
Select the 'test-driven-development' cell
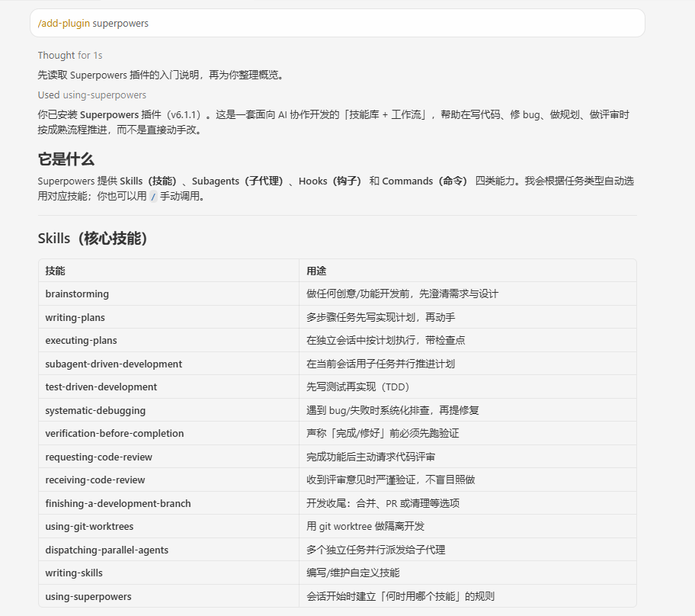(x=169, y=387)
